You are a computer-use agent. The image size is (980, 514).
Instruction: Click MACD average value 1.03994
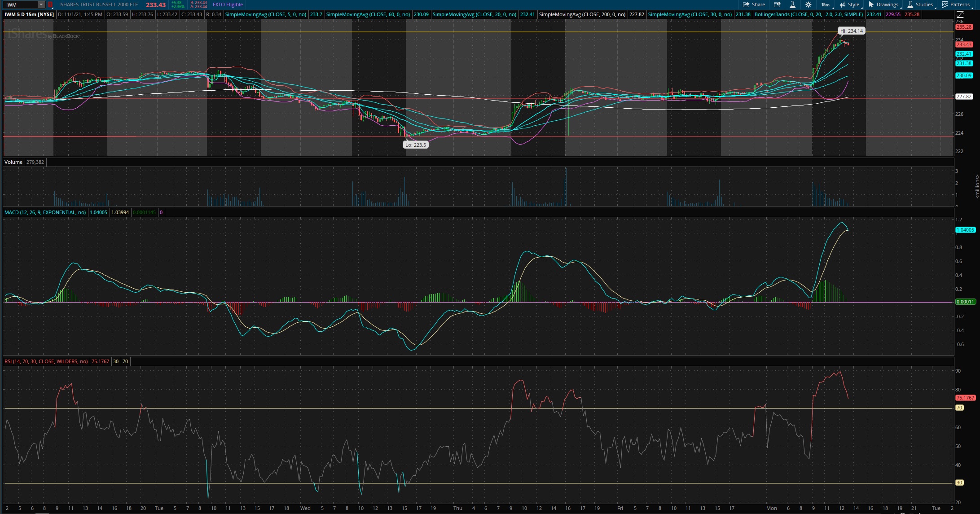(120, 212)
